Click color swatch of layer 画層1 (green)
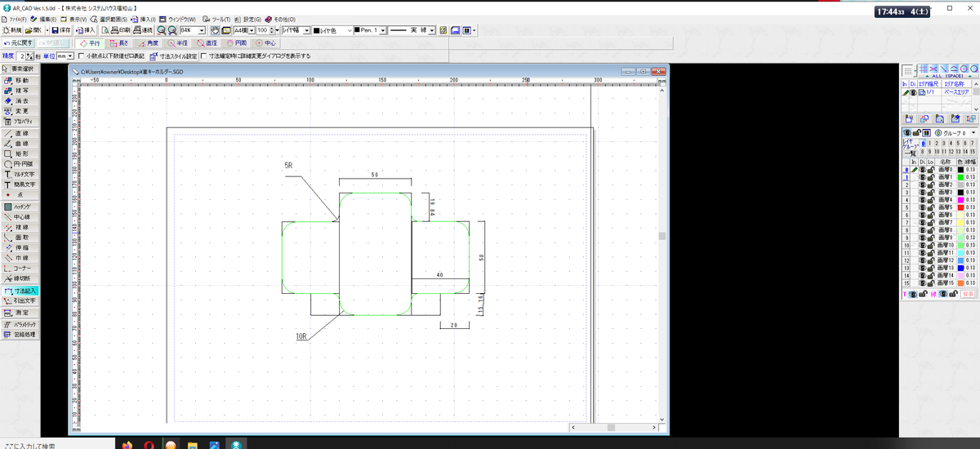The height and width of the screenshot is (449, 980). pos(960,177)
